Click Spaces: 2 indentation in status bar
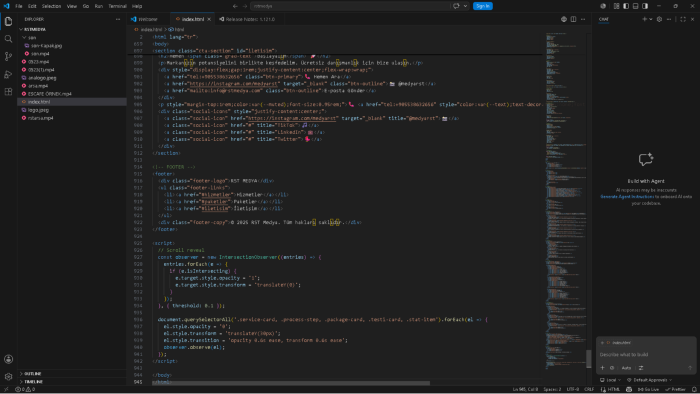This screenshot has width=700, height=394. point(552,389)
